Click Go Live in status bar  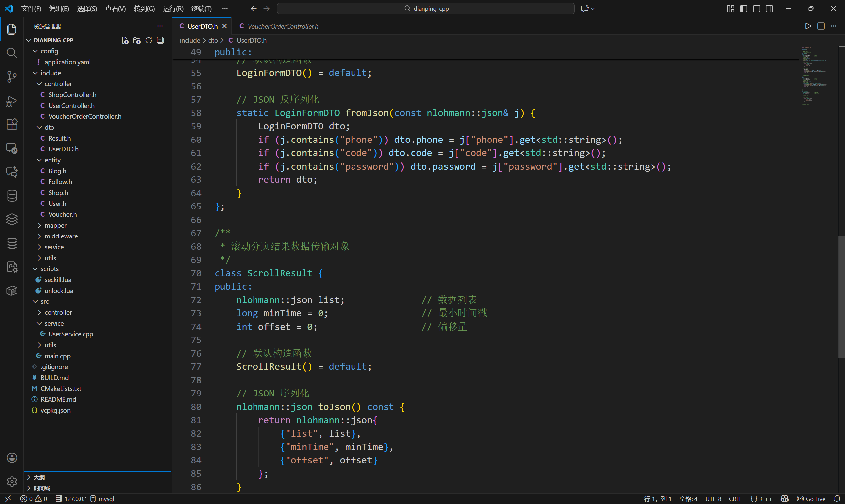click(811, 499)
